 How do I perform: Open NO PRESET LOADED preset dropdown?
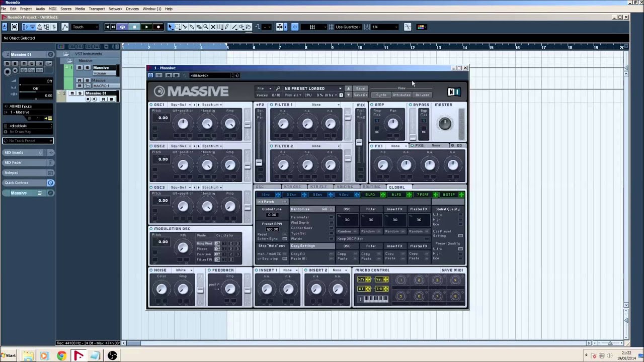312,88
